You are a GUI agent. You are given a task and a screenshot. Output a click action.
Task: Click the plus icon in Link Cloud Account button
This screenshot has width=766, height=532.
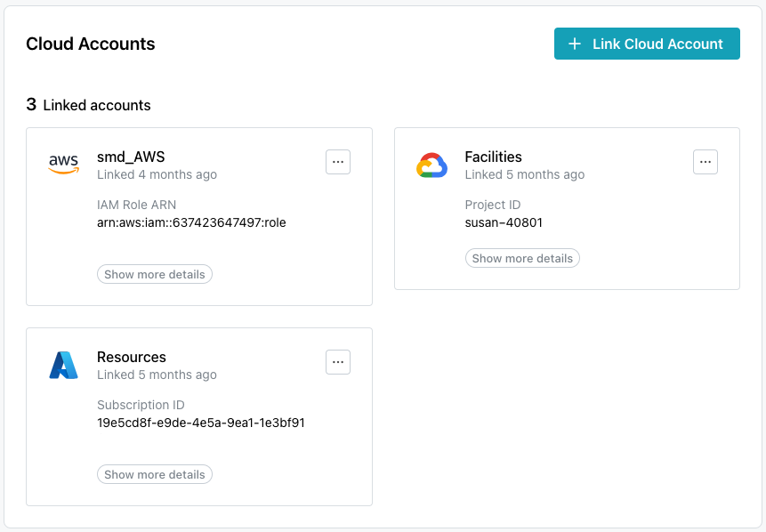pos(575,43)
